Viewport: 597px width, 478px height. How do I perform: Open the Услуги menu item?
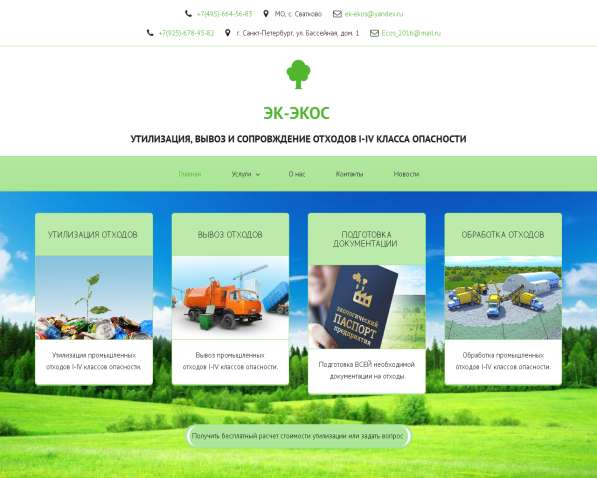click(x=241, y=174)
